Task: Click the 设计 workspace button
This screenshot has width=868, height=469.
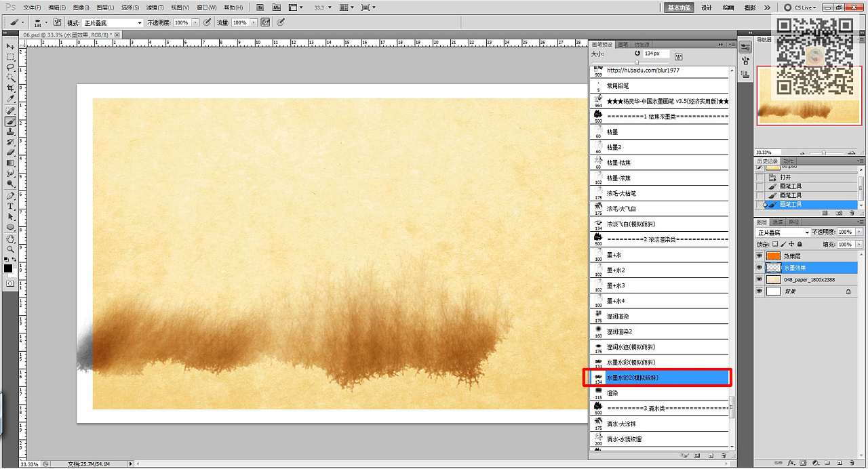Action: pyautogui.click(x=706, y=7)
